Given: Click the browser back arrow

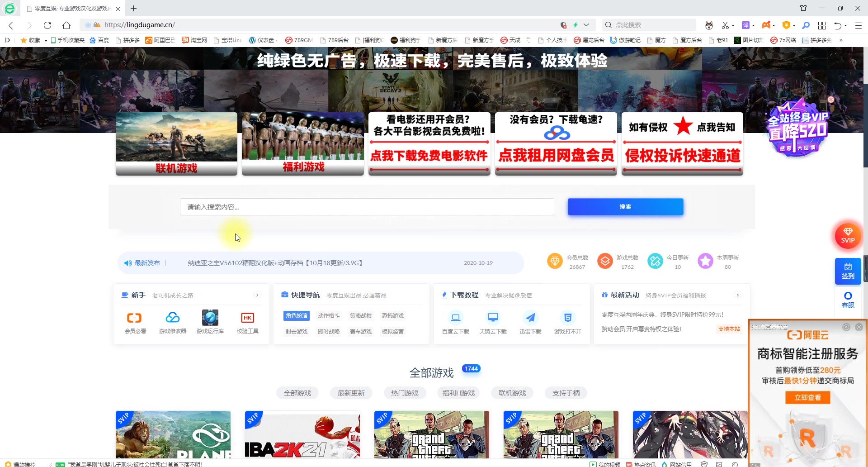Looking at the screenshot, I should (x=11, y=25).
